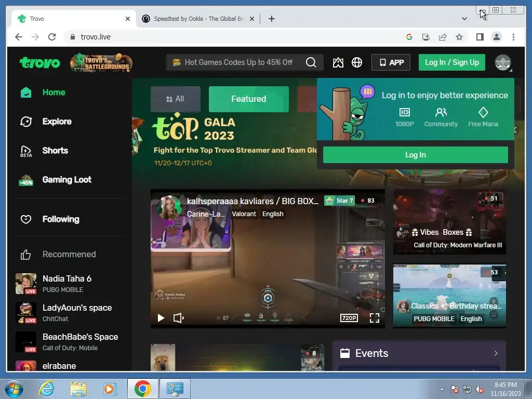Open the Classics Birthday PUBG MOBILE stream

(449, 296)
